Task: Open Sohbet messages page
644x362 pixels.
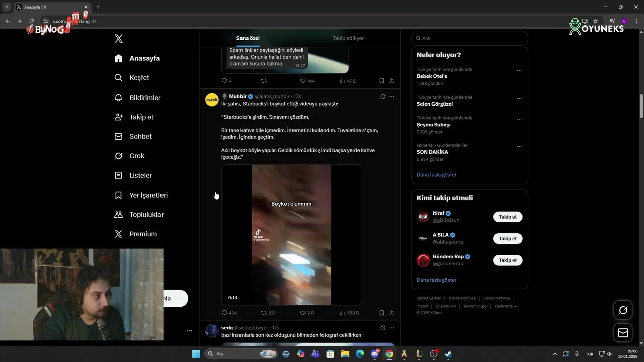Action: (133, 136)
